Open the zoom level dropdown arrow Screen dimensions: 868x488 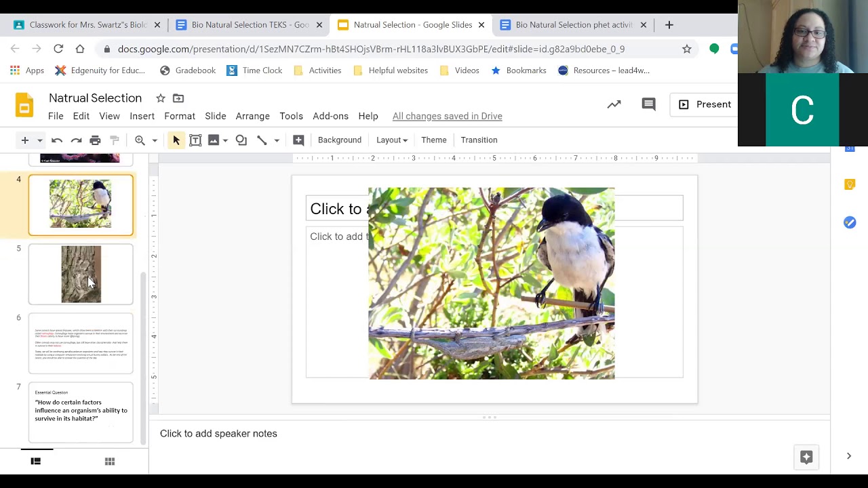[x=155, y=140]
